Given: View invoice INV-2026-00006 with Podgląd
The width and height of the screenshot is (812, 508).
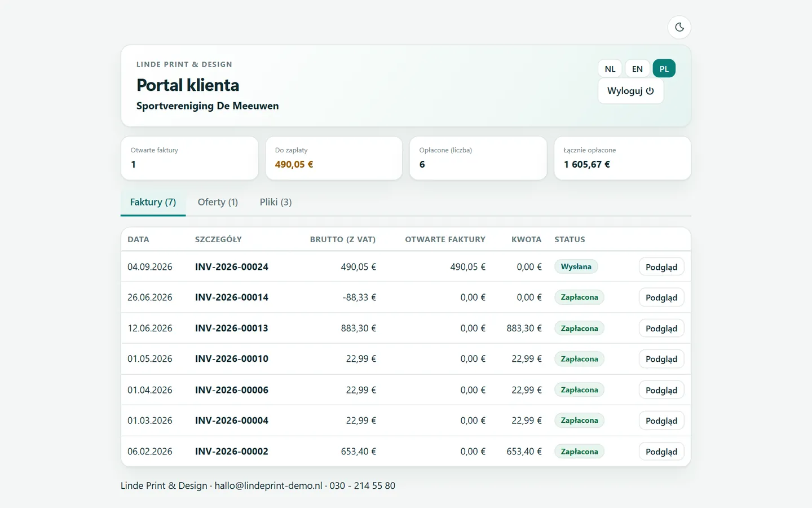Looking at the screenshot, I should coord(661,390).
